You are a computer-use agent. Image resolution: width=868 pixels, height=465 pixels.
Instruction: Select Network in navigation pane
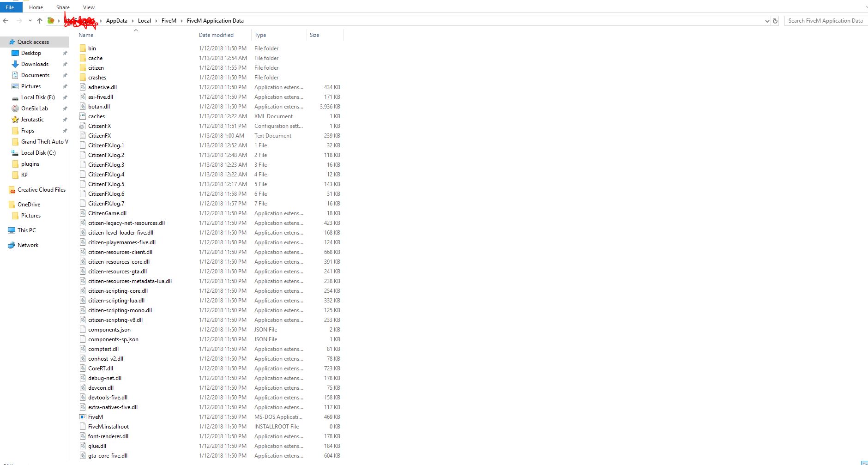click(x=28, y=245)
